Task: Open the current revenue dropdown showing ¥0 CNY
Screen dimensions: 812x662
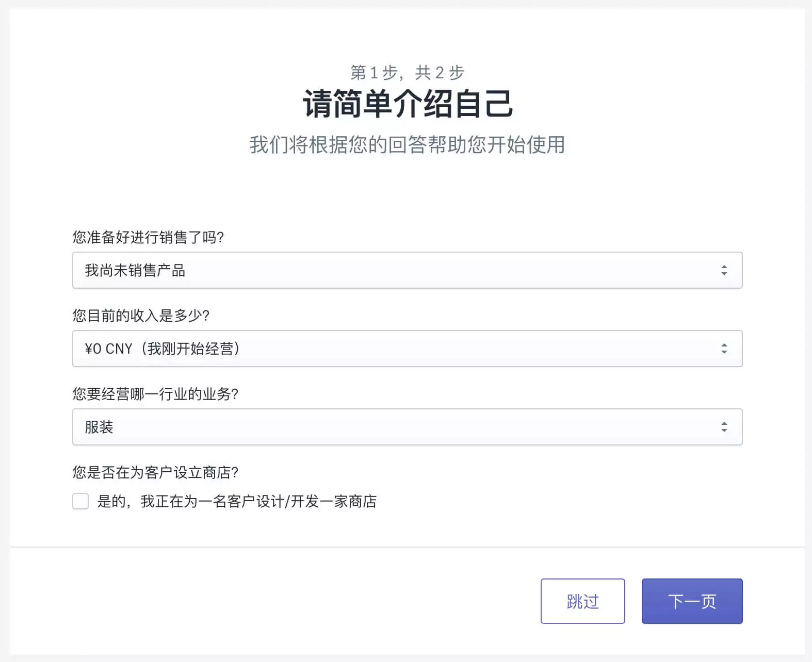Action: tap(407, 348)
